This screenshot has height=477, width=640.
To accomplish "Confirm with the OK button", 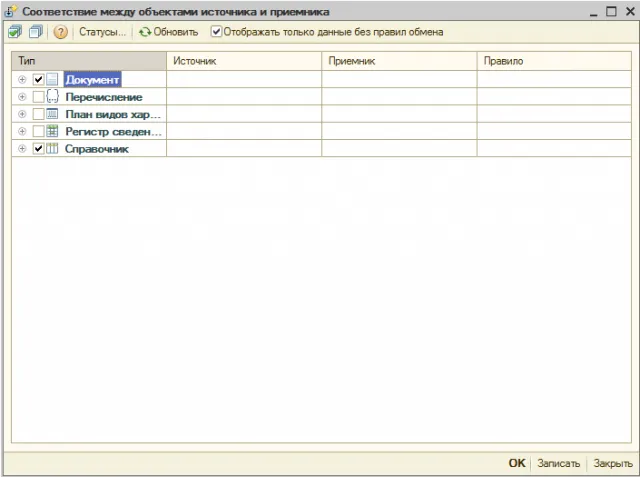I will pyautogui.click(x=517, y=463).
